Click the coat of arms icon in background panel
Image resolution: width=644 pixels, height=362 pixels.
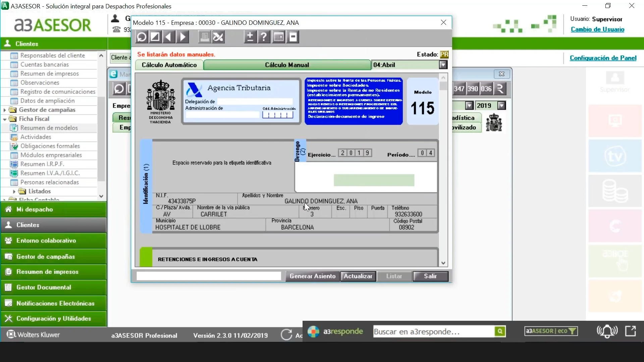(494, 122)
